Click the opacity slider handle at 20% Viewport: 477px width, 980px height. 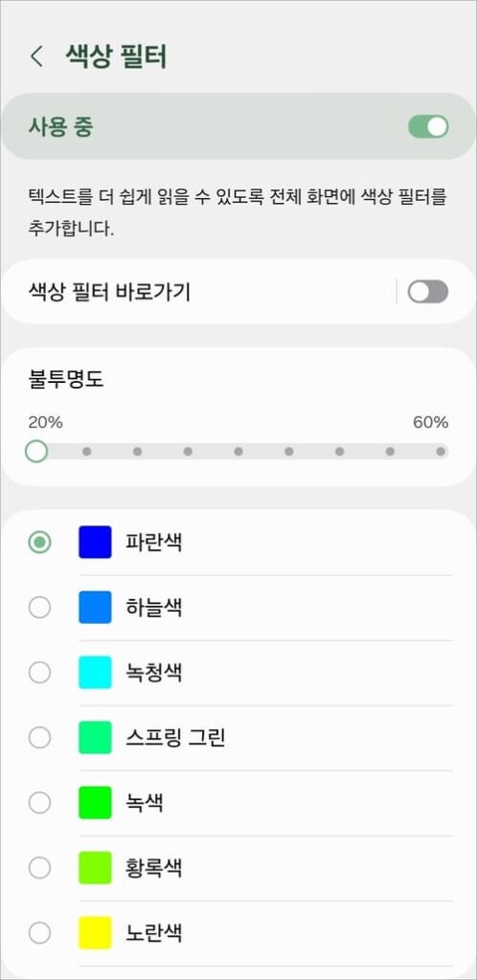point(37,452)
